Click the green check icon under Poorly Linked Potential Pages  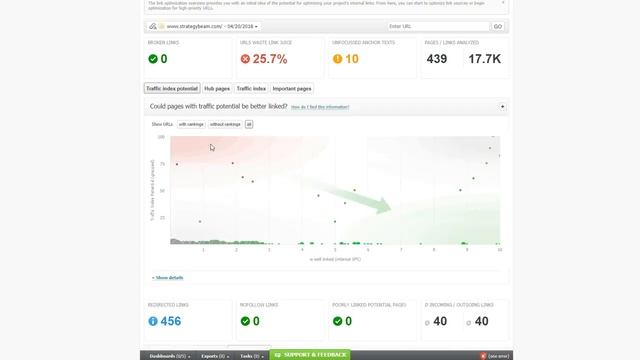tap(338, 321)
